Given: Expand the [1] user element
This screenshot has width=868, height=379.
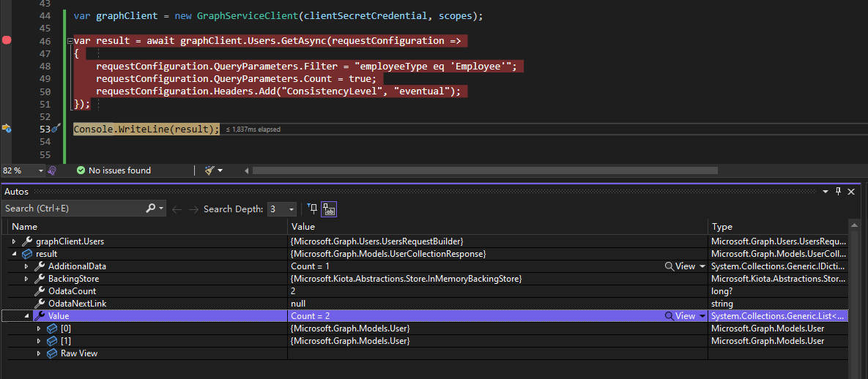Looking at the screenshot, I should [x=39, y=341].
